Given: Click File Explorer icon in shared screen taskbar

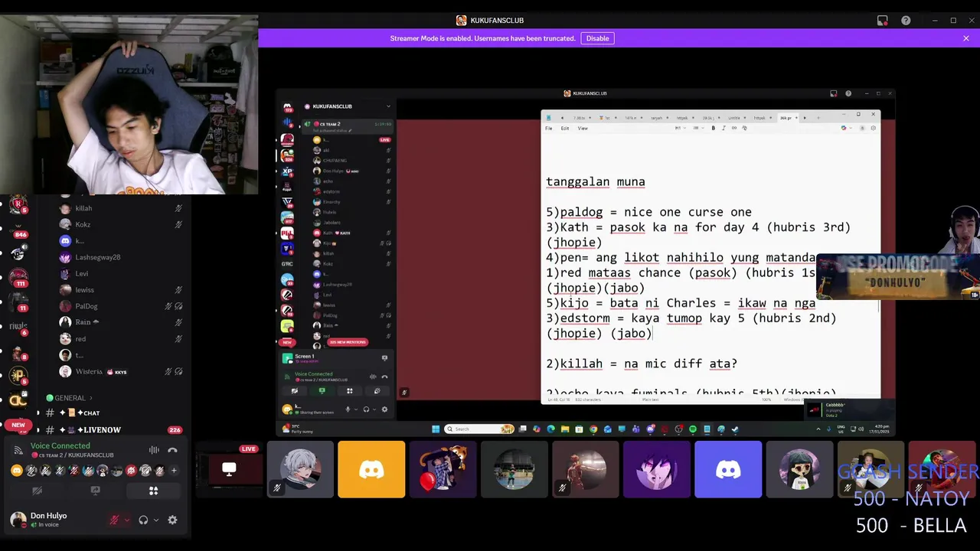Looking at the screenshot, I should click(x=565, y=429).
